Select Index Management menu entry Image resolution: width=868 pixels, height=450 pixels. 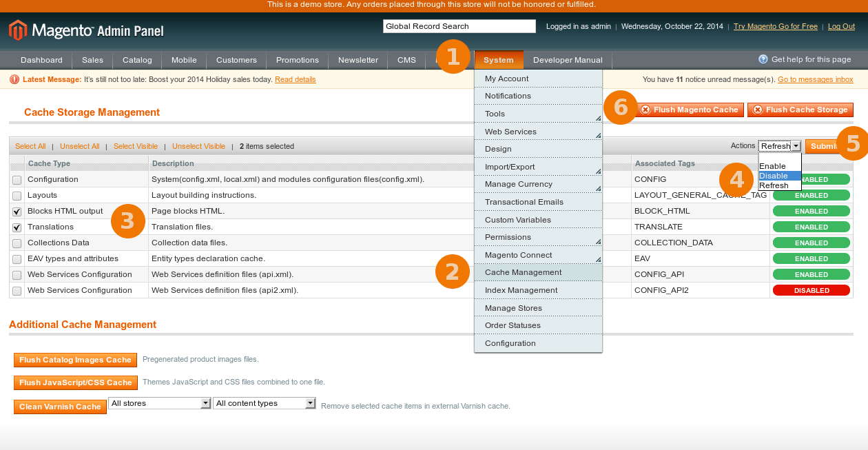[538, 290]
